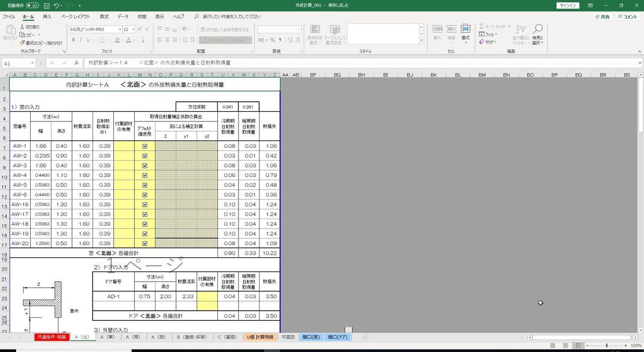The width and height of the screenshot is (644, 352).
Task: Toggle AutoSave (自動保存) switch
Action: 33,6
